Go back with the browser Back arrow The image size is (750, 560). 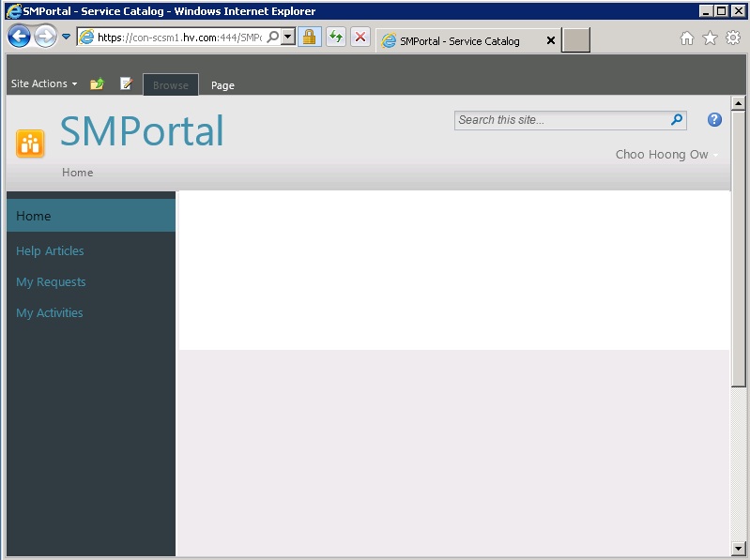coord(19,37)
